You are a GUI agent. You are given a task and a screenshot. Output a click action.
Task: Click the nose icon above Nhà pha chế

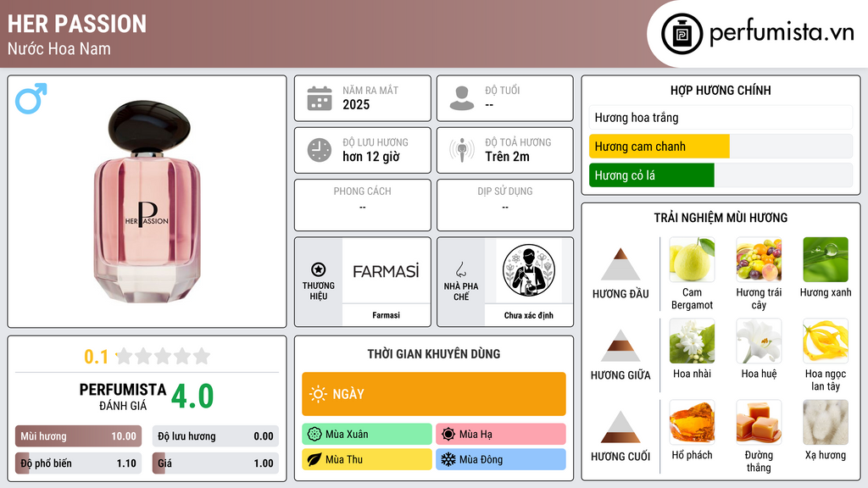point(460,269)
